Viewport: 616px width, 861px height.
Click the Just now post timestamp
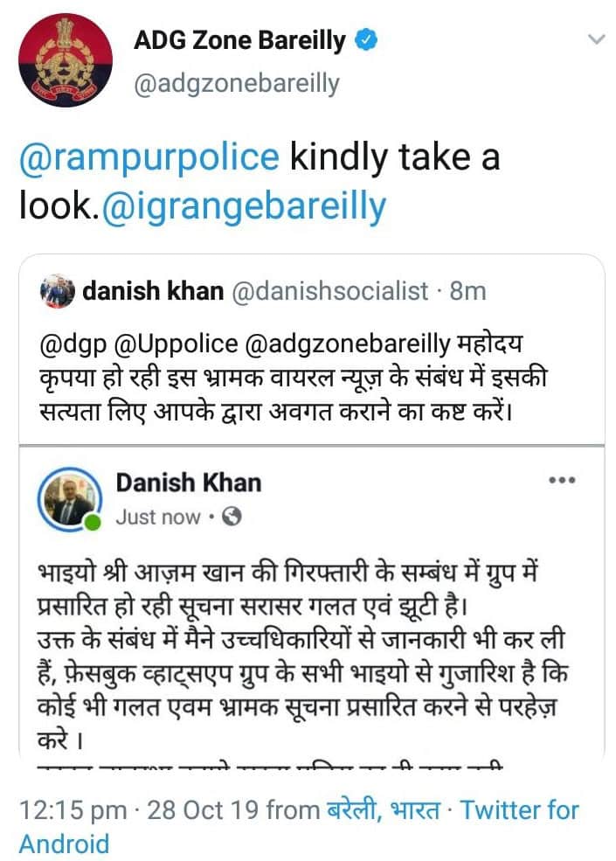pos(157,517)
